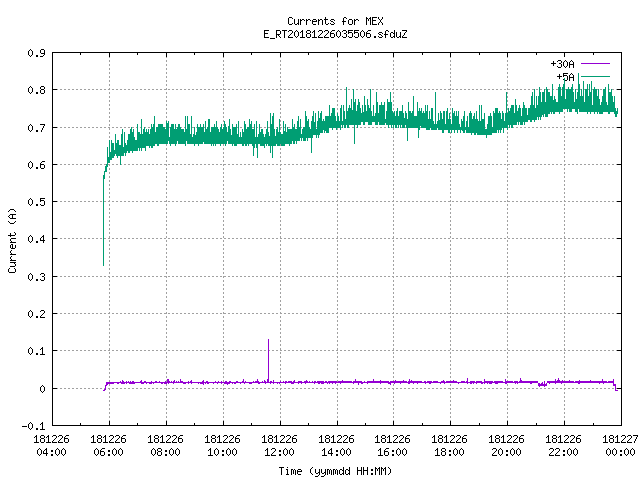Click the y-axis tick value 0.4

point(36,239)
